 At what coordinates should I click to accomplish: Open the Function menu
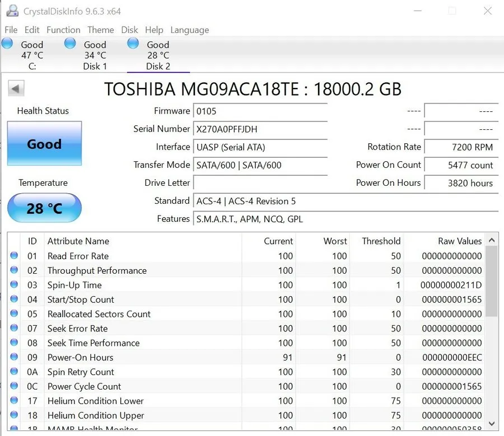coord(63,30)
